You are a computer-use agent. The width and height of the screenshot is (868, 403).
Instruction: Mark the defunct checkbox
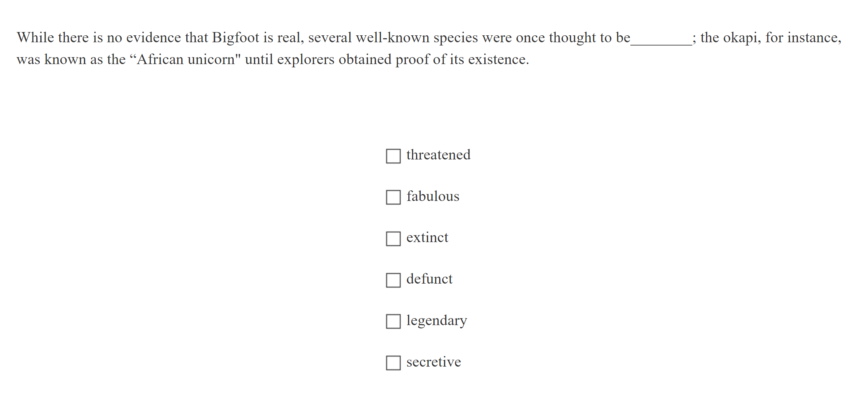(393, 280)
